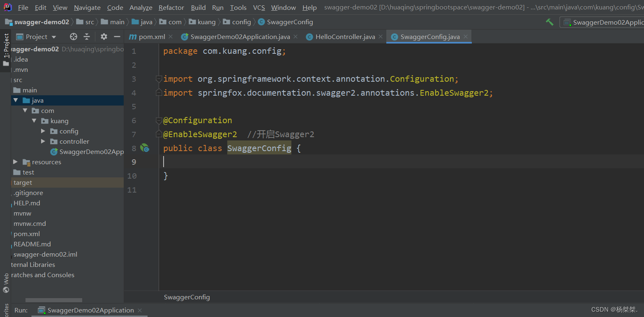644x317 pixels.
Task: Collapse the kuang package tree arrow
Action: [x=34, y=121]
